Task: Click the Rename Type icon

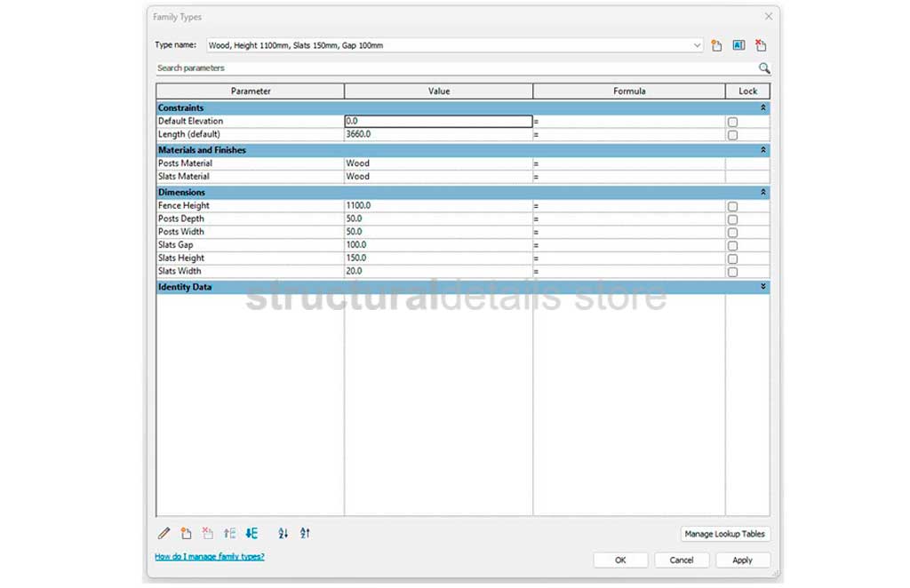Action: [738, 45]
